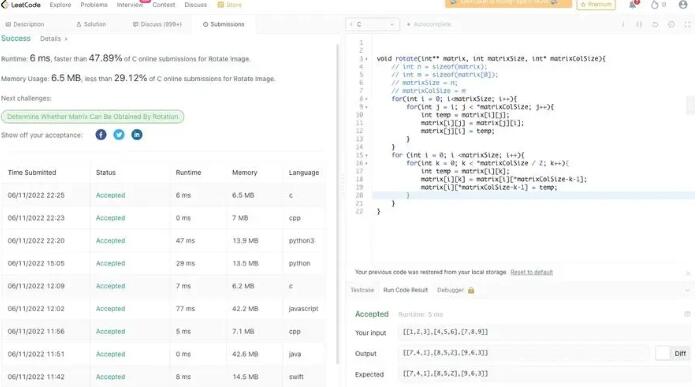This screenshot has width=697, height=387.
Task: Click the Your input testcase field
Action: pos(544,332)
